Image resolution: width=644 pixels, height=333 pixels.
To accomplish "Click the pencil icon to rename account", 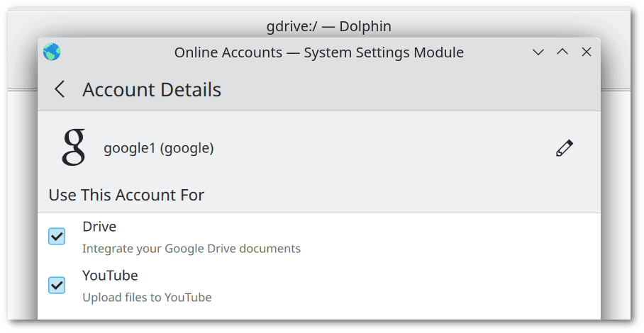I will point(564,148).
